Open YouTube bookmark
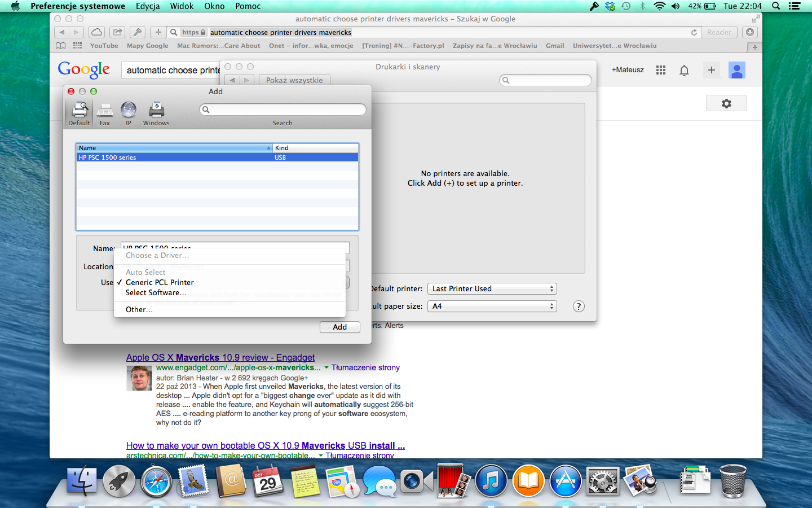Image resolution: width=812 pixels, height=508 pixels. [104, 46]
